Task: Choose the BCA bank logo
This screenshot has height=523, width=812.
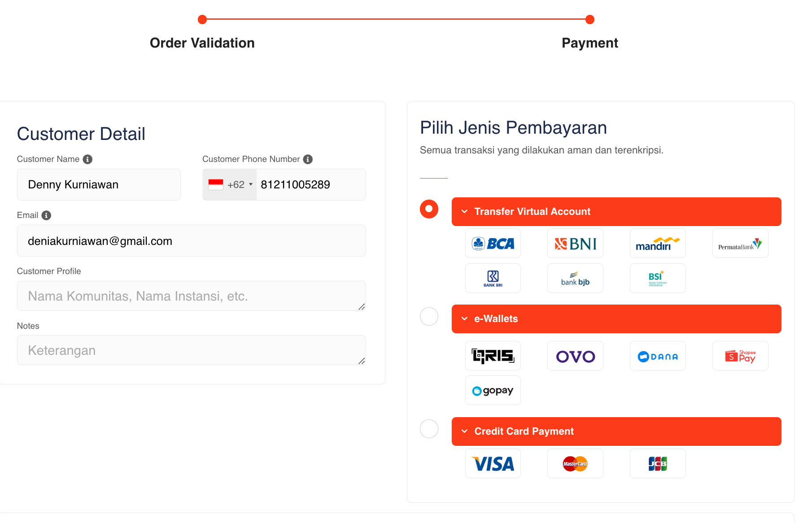Action: 493,243
